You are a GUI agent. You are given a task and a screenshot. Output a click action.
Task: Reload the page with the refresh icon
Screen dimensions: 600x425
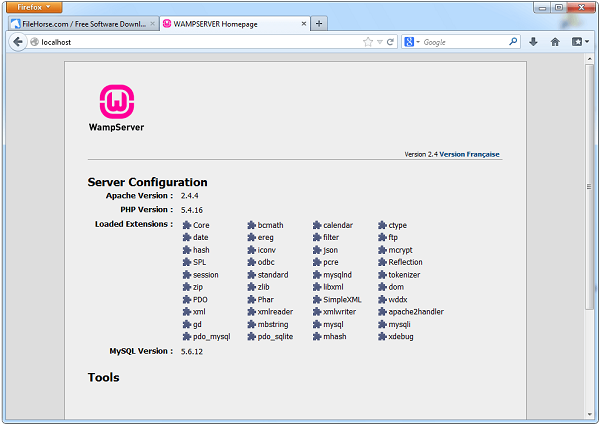tap(389, 42)
